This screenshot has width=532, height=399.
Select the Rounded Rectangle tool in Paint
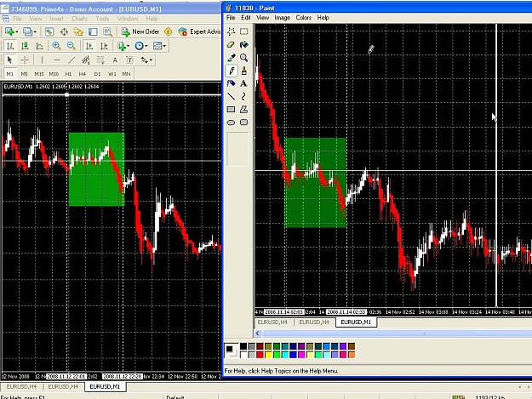244,123
